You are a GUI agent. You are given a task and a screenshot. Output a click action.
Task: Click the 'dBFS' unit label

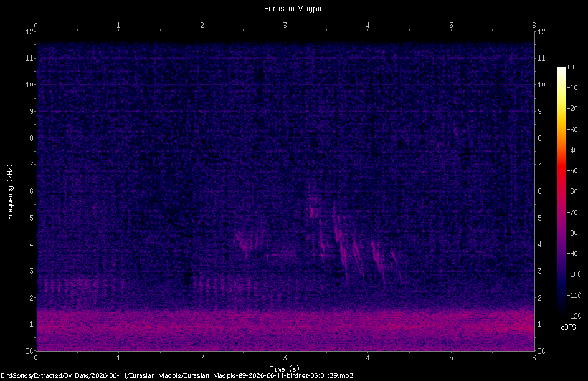tap(568, 327)
